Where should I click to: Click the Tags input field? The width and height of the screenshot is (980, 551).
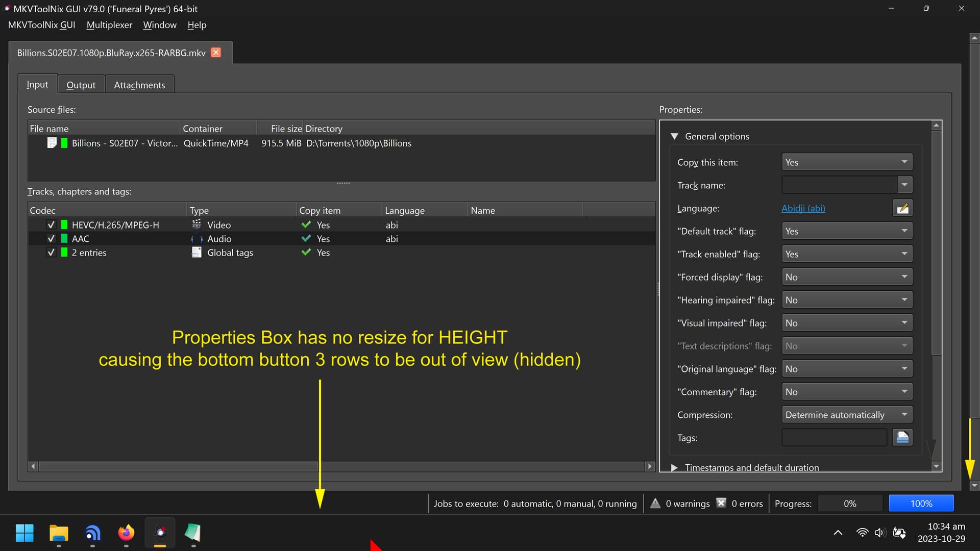[835, 437]
